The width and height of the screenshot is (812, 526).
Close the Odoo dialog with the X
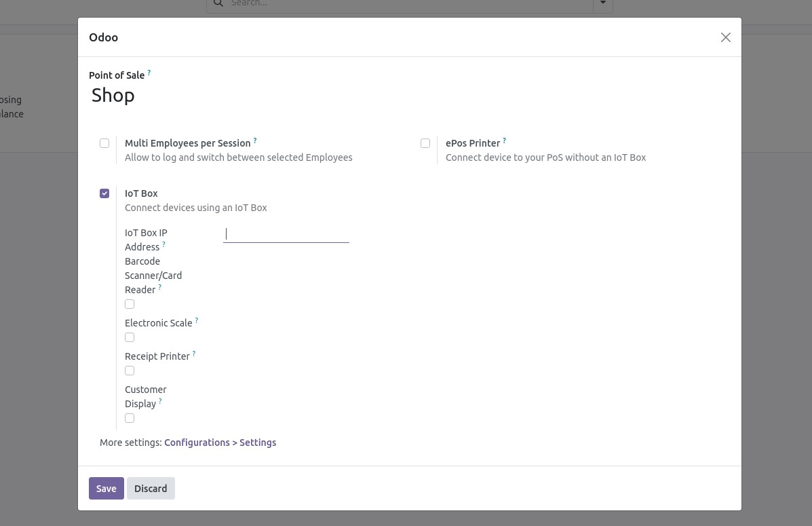(x=726, y=37)
